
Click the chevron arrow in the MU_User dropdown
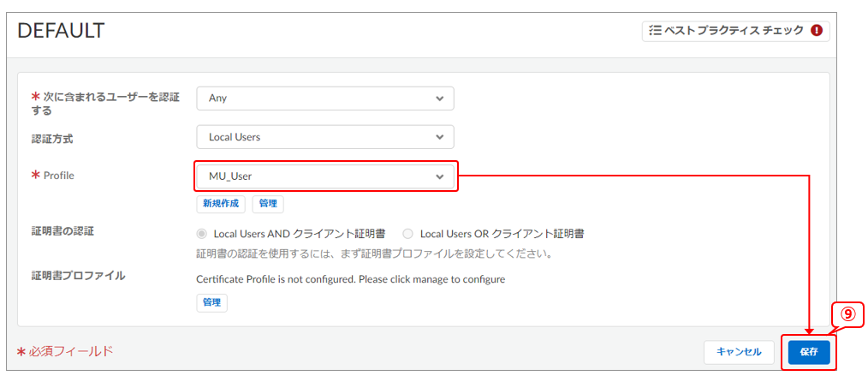[x=439, y=176]
